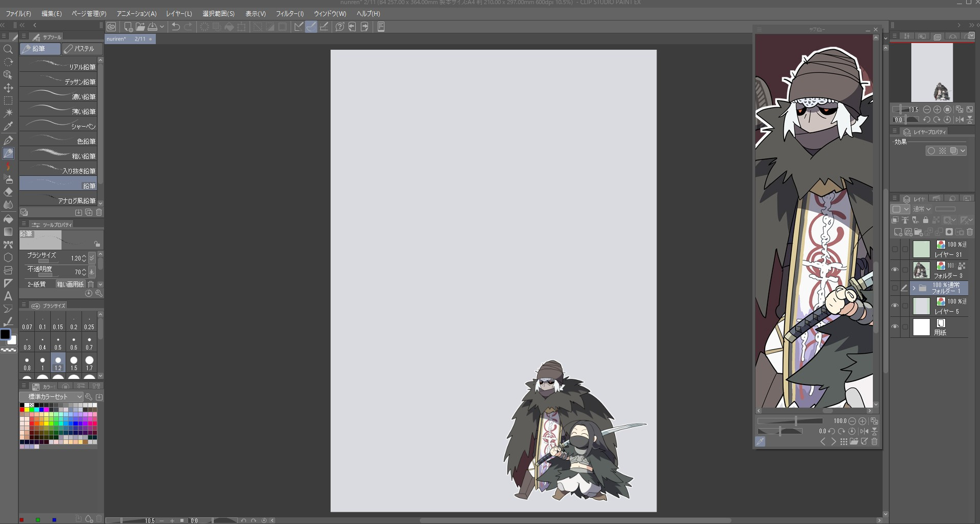
Task: Choose the Text tool (A icon)
Action: [8, 296]
